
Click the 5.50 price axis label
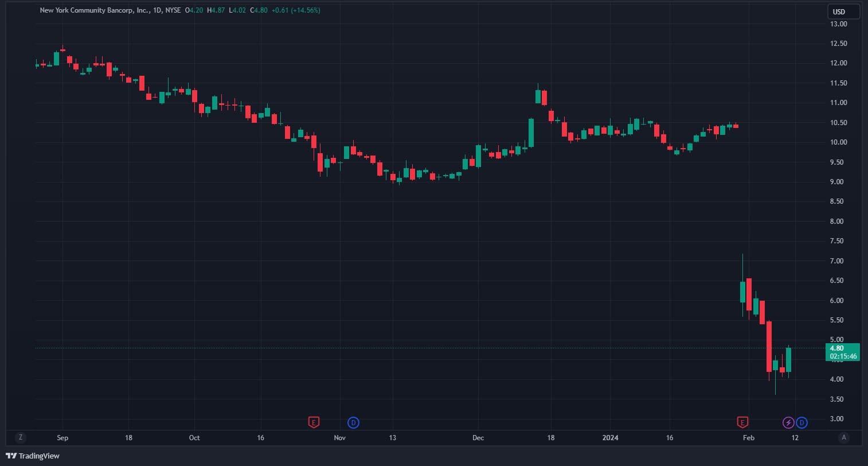tap(838, 320)
